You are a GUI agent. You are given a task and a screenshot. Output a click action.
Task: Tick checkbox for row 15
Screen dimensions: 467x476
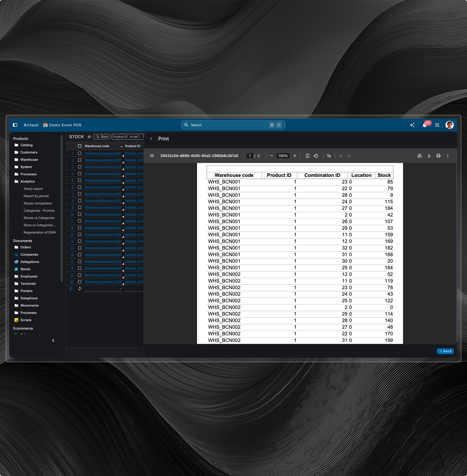coord(80,248)
